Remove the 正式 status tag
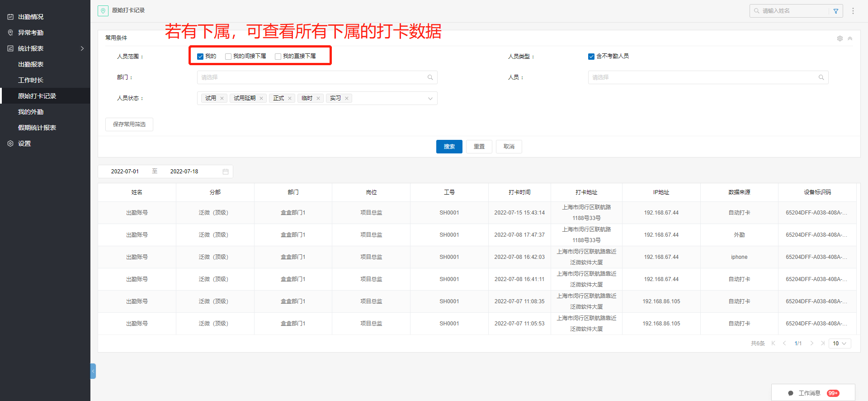Image resolution: width=868 pixels, height=401 pixels. pos(290,98)
